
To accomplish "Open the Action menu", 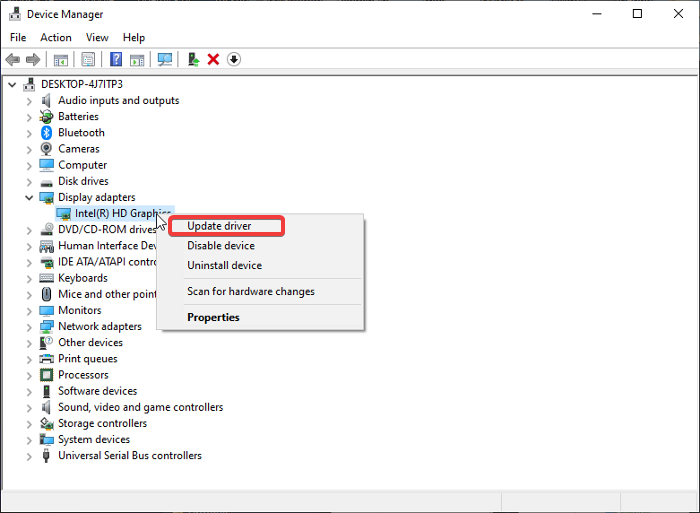I will point(56,38).
